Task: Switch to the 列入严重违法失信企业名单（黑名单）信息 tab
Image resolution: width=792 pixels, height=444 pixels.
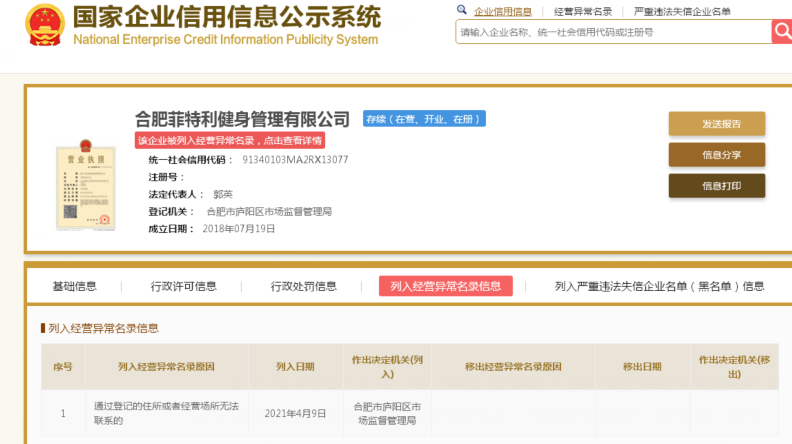Action: pyautogui.click(x=659, y=286)
